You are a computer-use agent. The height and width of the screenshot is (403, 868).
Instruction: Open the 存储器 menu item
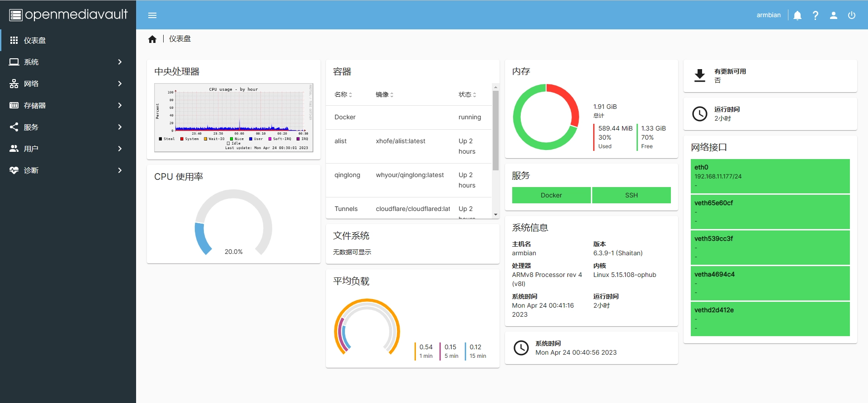coord(68,105)
